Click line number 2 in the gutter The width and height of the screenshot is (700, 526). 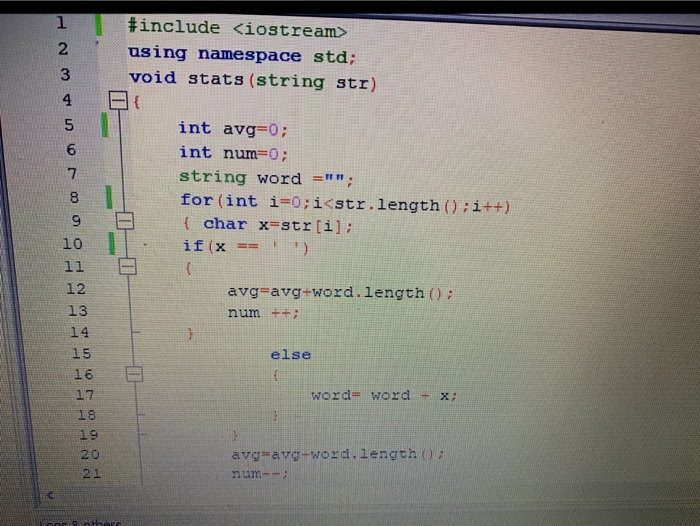63,49
